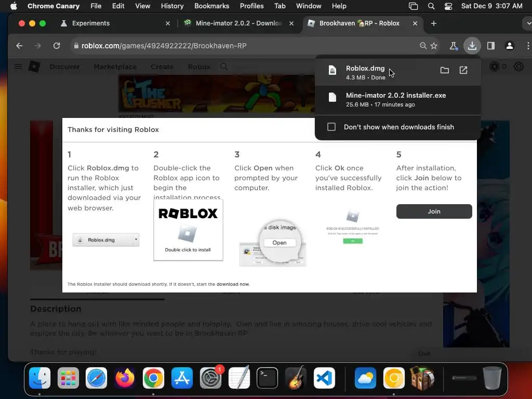
Task: Open Robux in Roblox navigation
Action: (199, 67)
